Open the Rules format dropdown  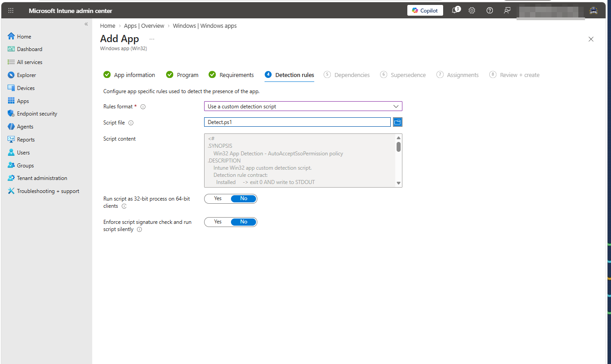303,107
